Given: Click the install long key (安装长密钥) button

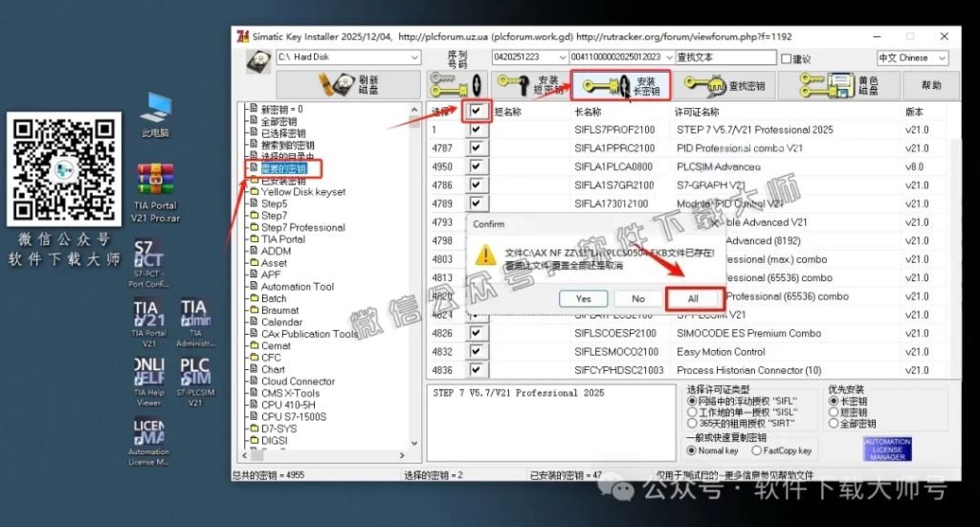Looking at the screenshot, I should (x=621, y=84).
